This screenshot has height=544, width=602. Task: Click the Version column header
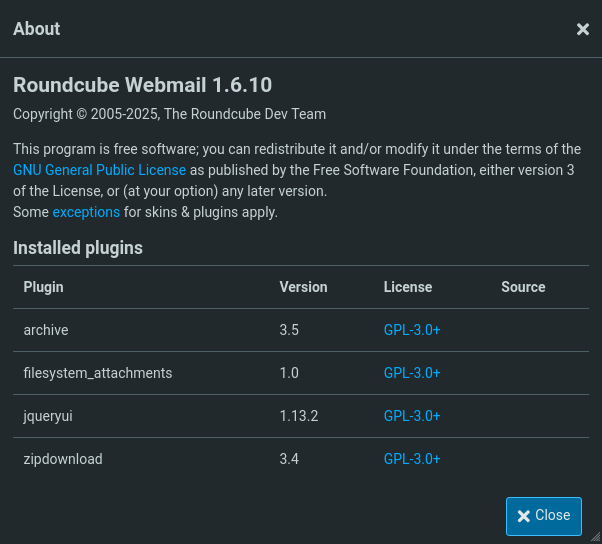point(303,287)
